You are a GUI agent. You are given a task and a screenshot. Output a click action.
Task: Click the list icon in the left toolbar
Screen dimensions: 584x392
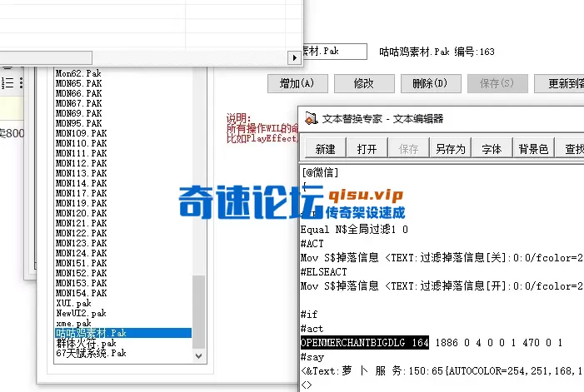(x=7, y=82)
